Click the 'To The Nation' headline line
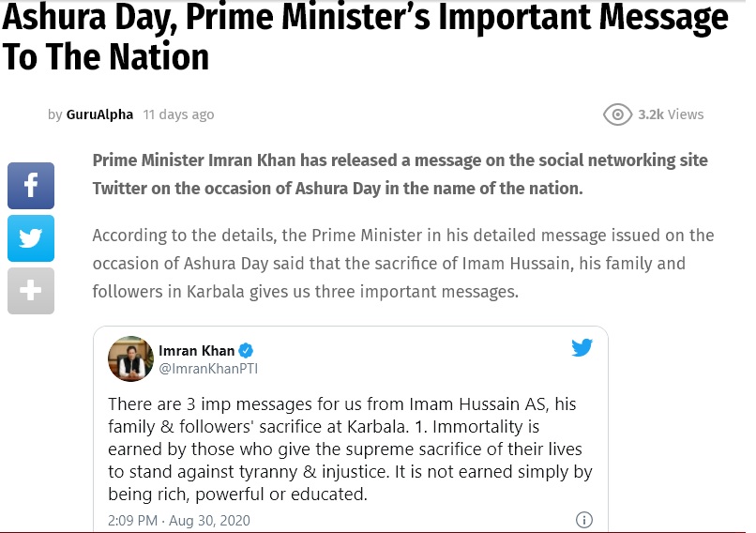 [106, 57]
